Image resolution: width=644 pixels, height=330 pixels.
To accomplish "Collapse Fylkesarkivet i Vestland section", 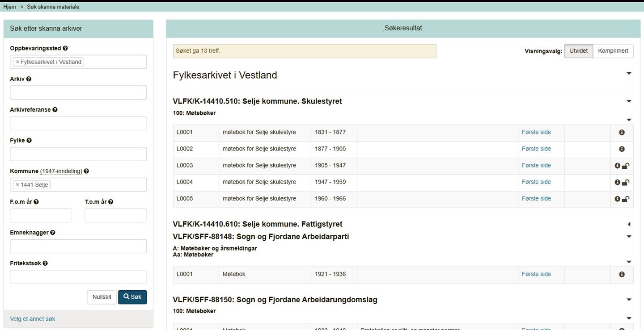I will (629, 74).
